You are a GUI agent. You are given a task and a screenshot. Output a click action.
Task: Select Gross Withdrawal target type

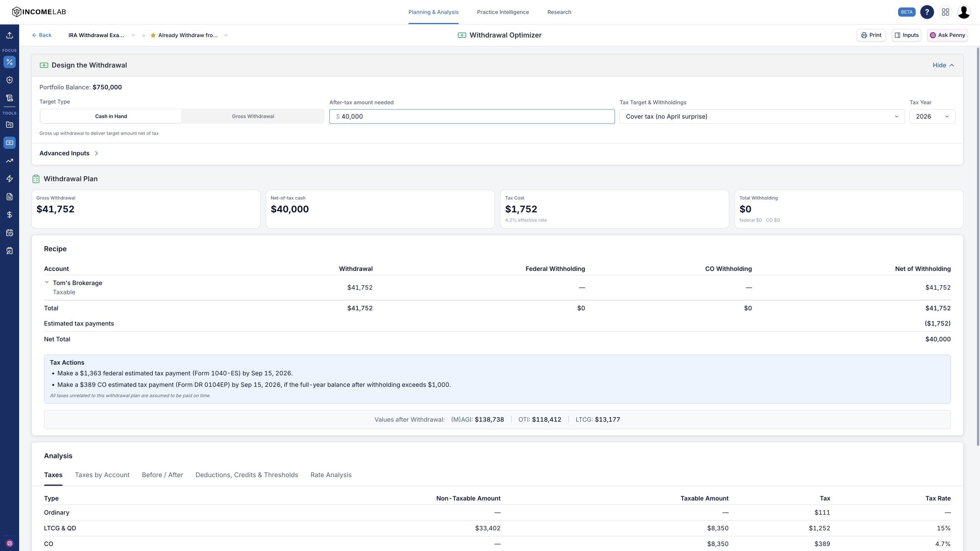(x=253, y=116)
